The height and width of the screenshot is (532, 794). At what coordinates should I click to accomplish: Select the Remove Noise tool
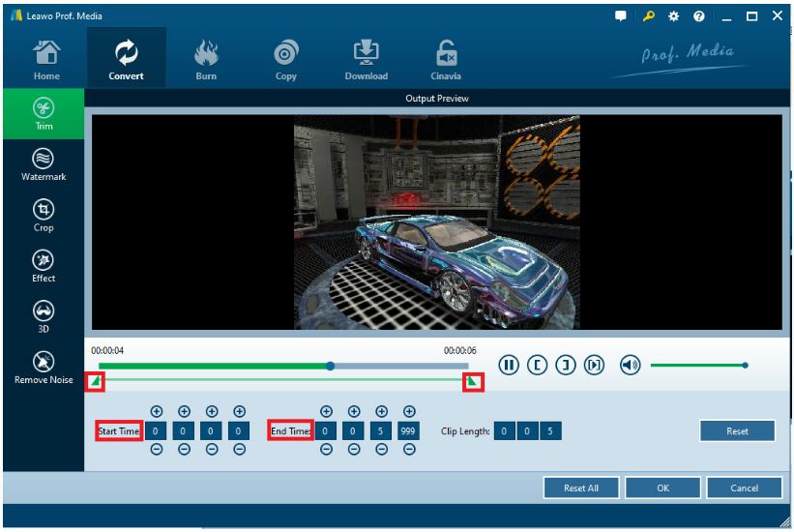(44, 366)
